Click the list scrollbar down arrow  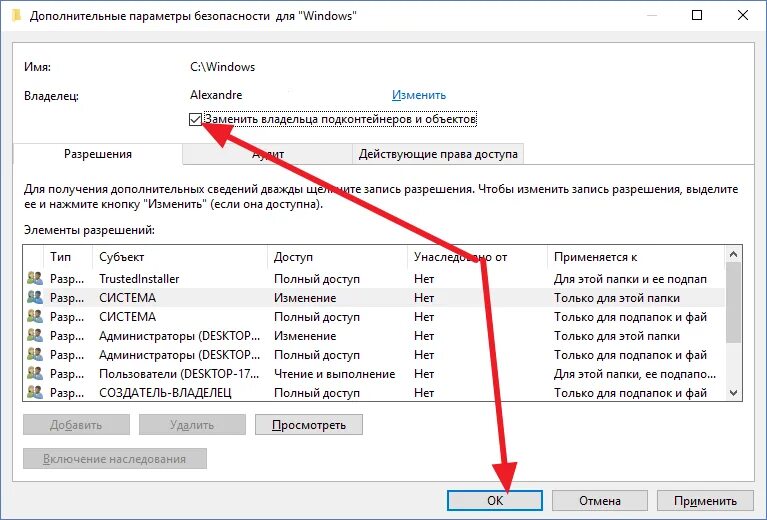733,392
